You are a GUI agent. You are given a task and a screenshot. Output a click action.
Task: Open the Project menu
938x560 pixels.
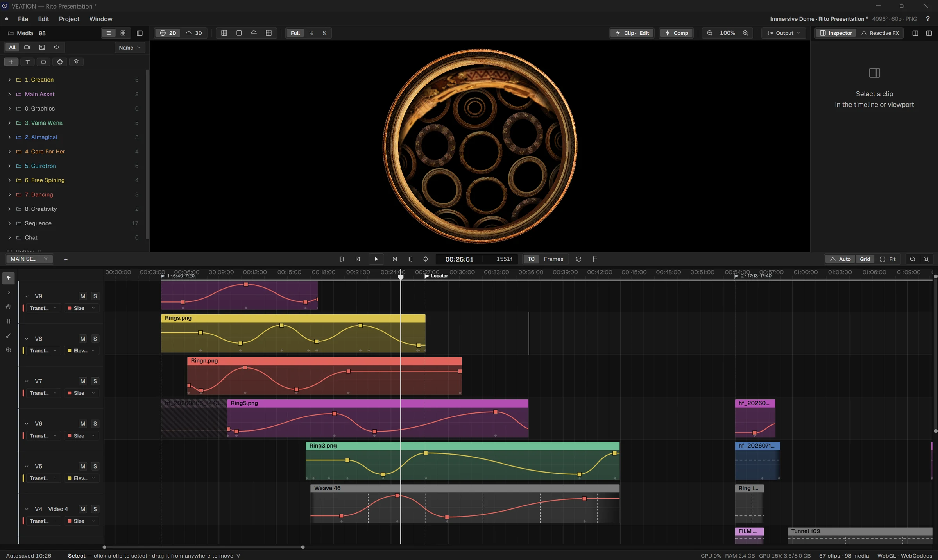(69, 19)
